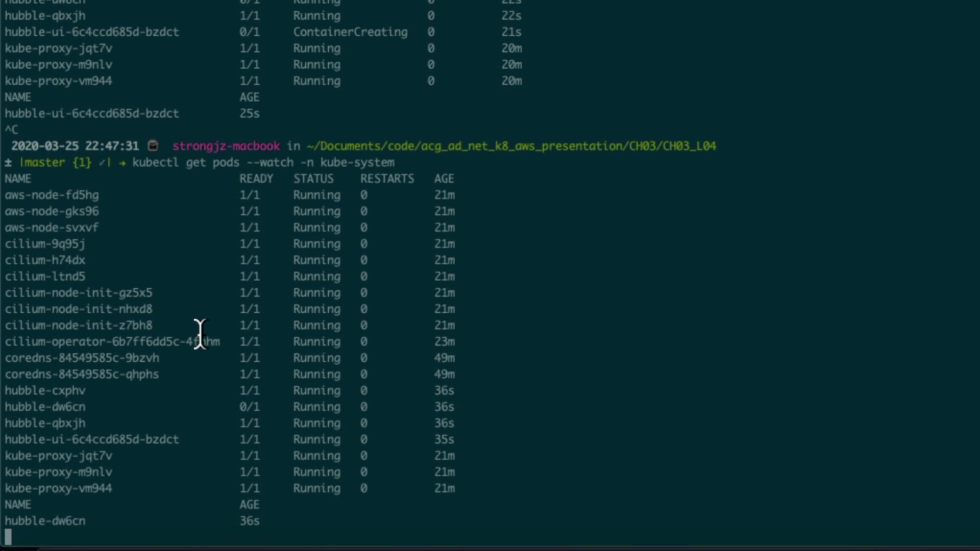The width and height of the screenshot is (980, 551).
Task: Click the master branch label in prompt
Action: (x=45, y=163)
